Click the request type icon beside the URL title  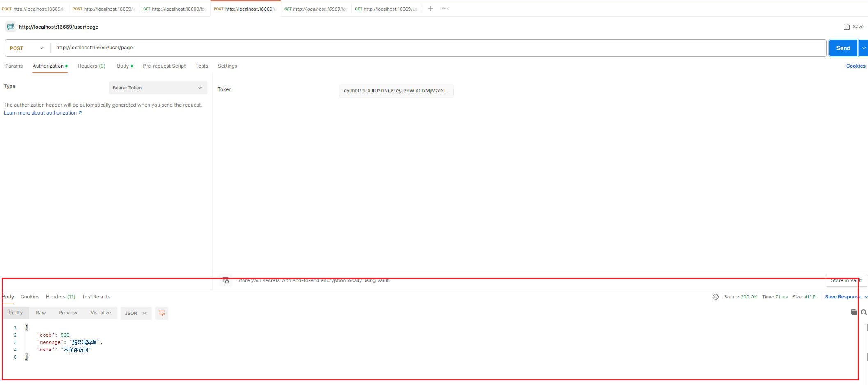[10, 27]
